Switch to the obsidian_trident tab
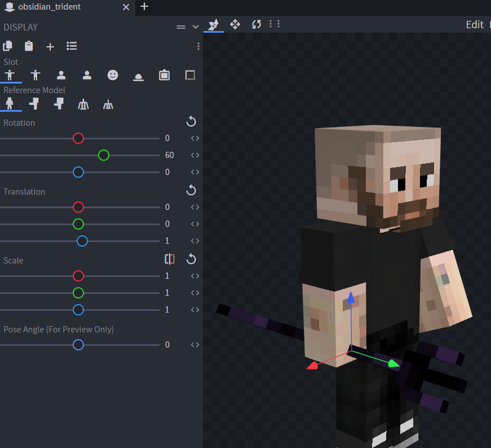This screenshot has height=448, width=491. coord(49,7)
